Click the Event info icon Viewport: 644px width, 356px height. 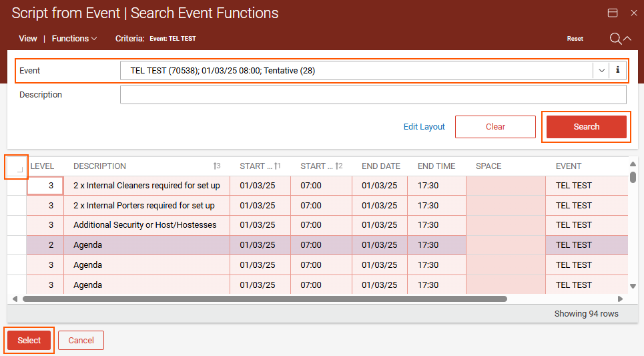pos(618,70)
